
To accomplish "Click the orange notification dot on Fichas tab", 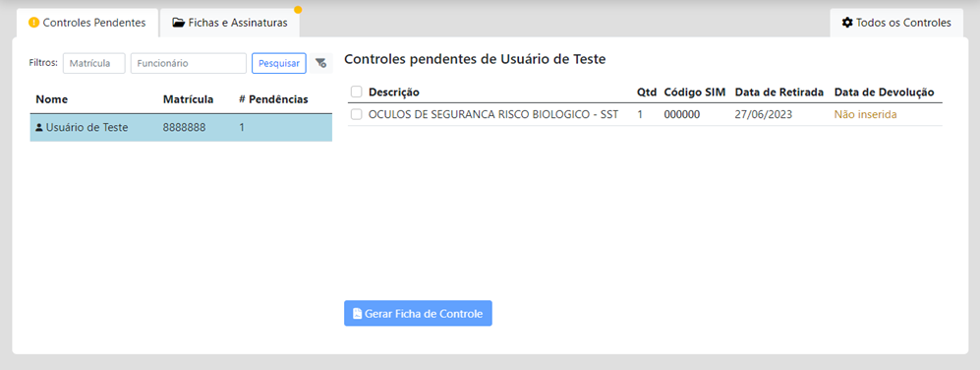I will tap(298, 10).
